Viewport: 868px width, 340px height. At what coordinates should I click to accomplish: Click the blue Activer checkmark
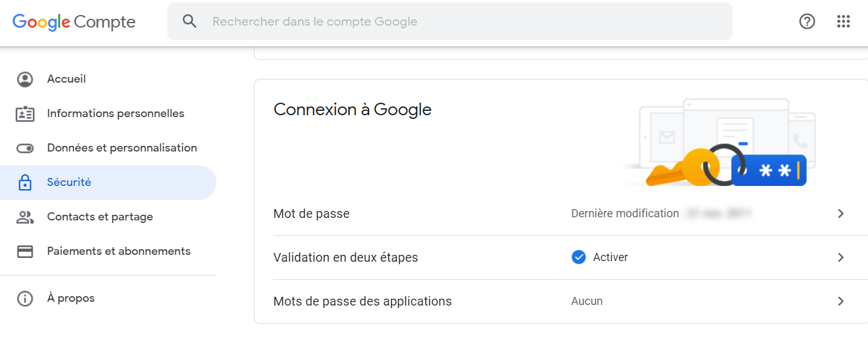578,257
